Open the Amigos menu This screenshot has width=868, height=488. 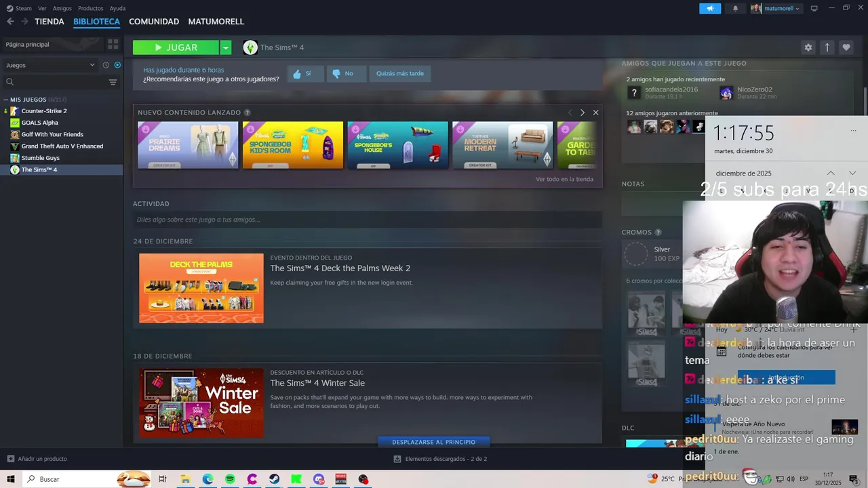62,8
